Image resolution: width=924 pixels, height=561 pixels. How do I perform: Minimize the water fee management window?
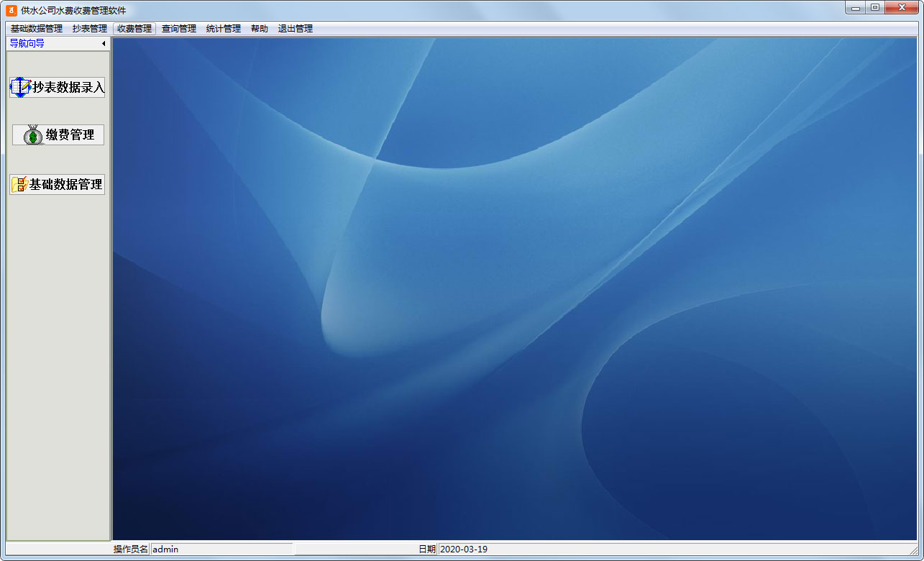coord(856,7)
